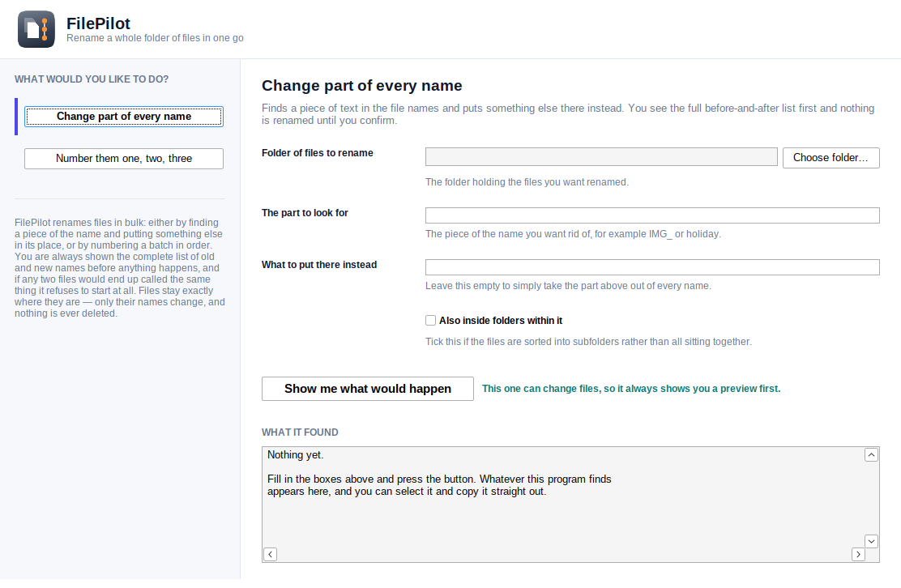Click the 'Leave this empty' hint text
This screenshot has height=588, width=901.
click(x=568, y=285)
